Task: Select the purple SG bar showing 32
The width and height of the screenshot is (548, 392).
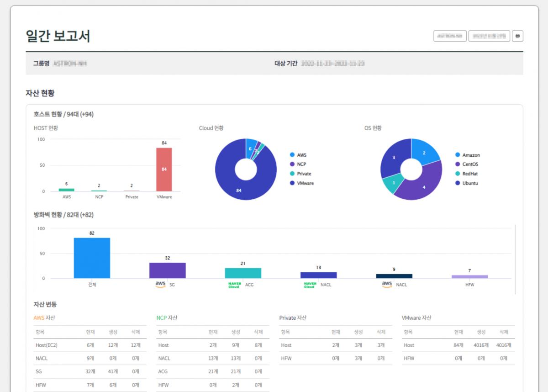Action: click(x=168, y=270)
